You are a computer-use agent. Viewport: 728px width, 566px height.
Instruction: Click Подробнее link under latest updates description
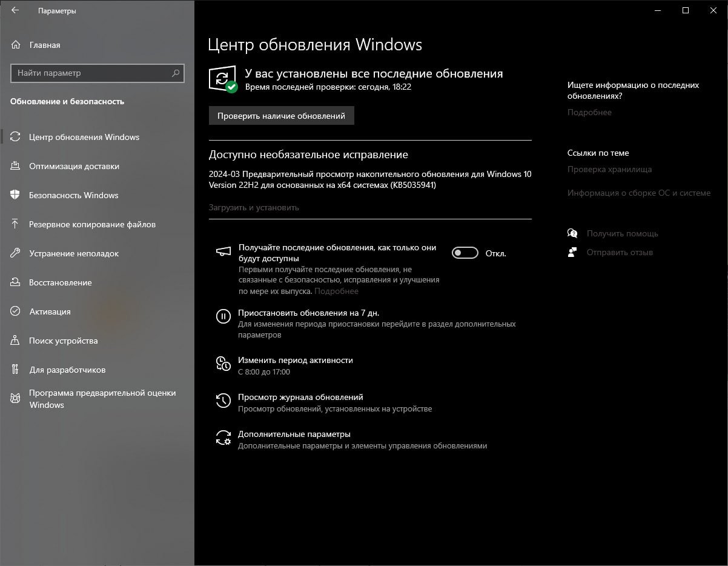[337, 291]
